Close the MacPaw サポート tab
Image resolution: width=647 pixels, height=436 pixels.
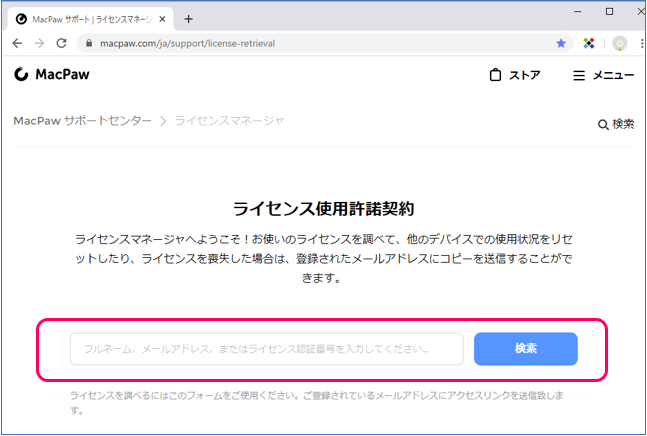click(x=163, y=19)
